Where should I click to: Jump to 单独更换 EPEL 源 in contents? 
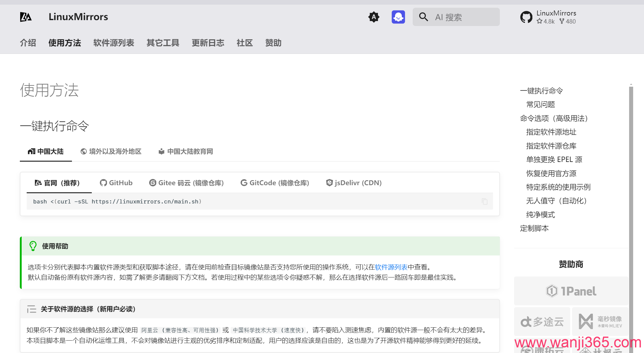pos(554,159)
